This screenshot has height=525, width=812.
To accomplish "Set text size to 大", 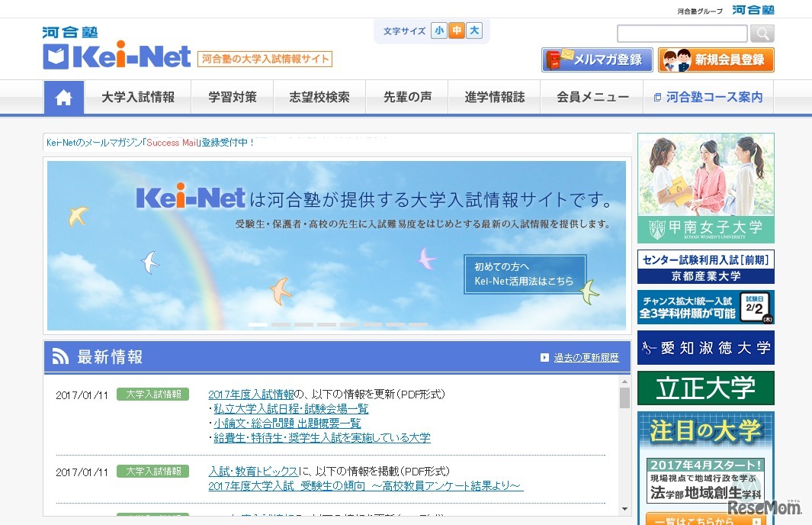I will tap(474, 31).
